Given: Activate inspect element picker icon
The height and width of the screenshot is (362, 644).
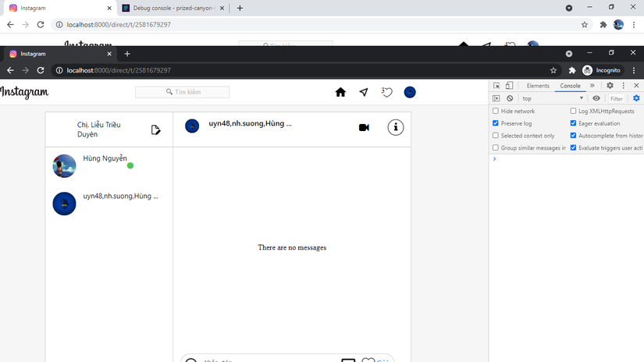Looking at the screenshot, I should pos(496,85).
